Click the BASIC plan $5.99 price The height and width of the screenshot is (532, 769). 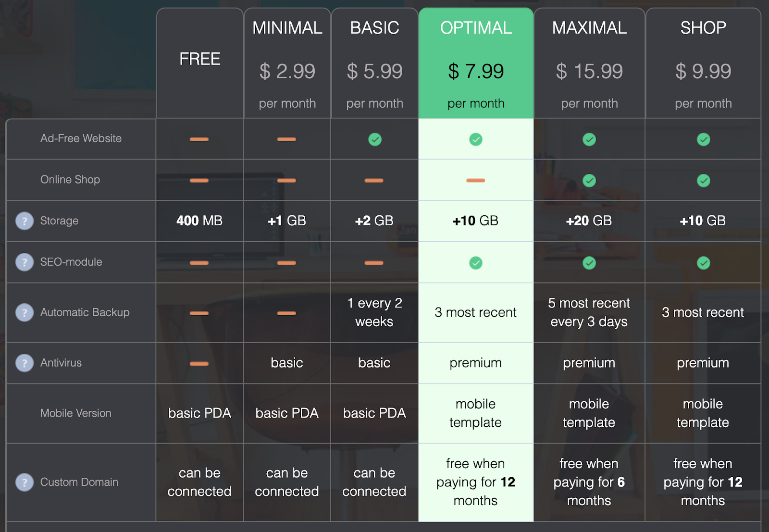click(375, 71)
